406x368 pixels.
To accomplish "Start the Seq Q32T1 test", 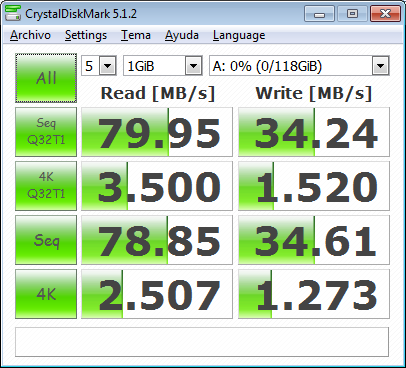I will point(46,132).
